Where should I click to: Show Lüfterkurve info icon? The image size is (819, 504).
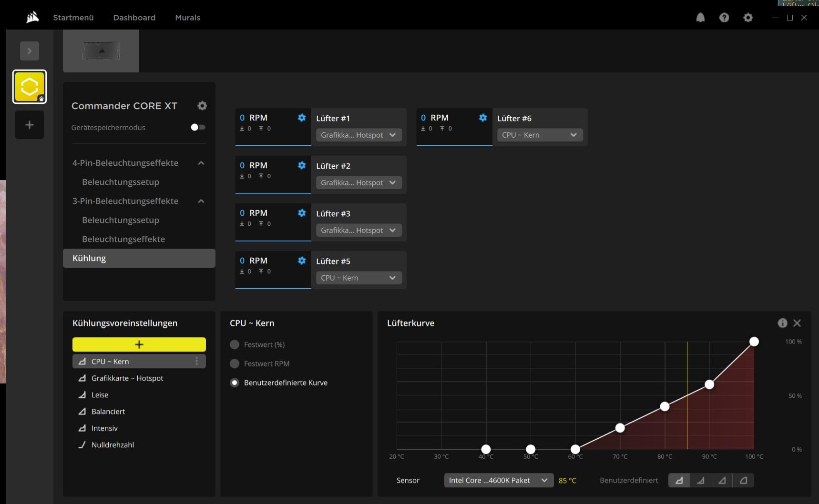pyautogui.click(x=782, y=323)
